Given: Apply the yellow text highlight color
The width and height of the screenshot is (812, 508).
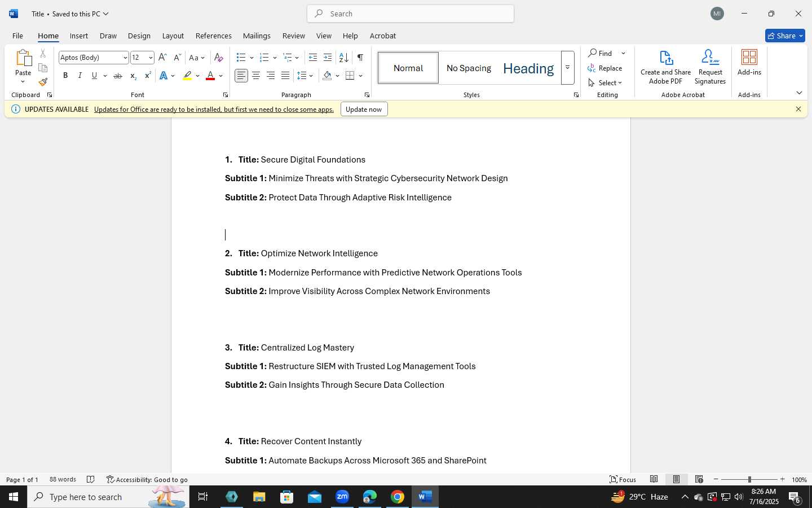Looking at the screenshot, I should tap(188, 76).
